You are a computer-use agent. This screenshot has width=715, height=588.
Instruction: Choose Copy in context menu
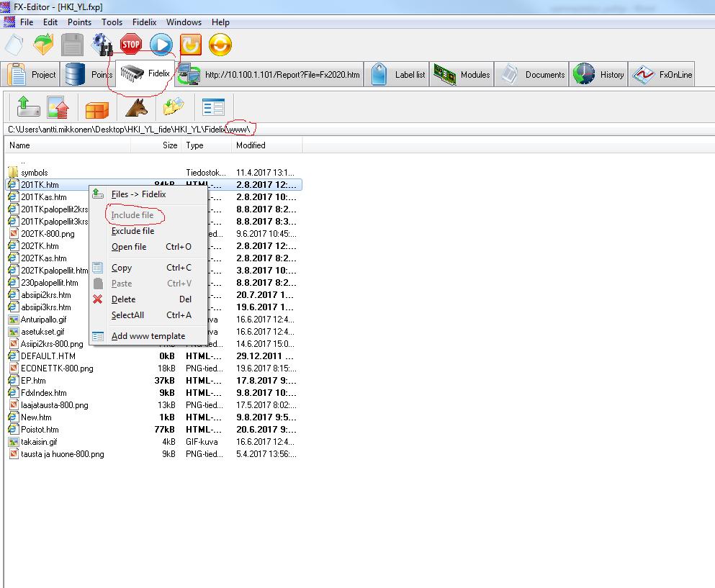point(148,268)
